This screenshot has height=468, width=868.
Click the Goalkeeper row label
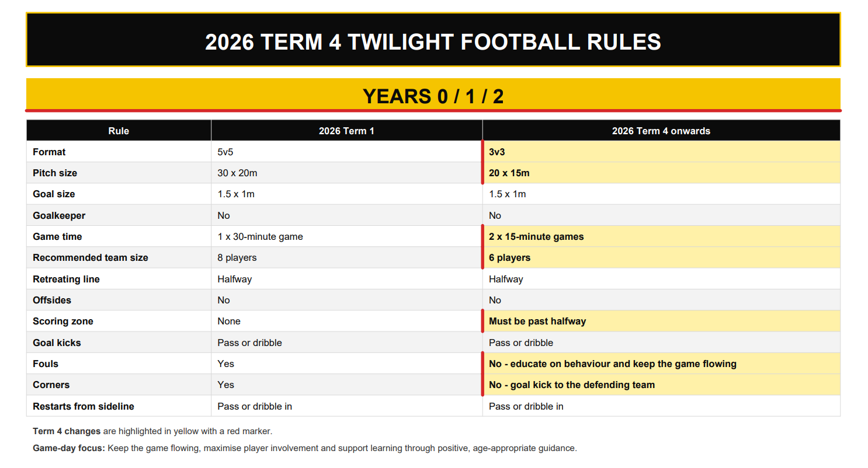coord(59,215)
